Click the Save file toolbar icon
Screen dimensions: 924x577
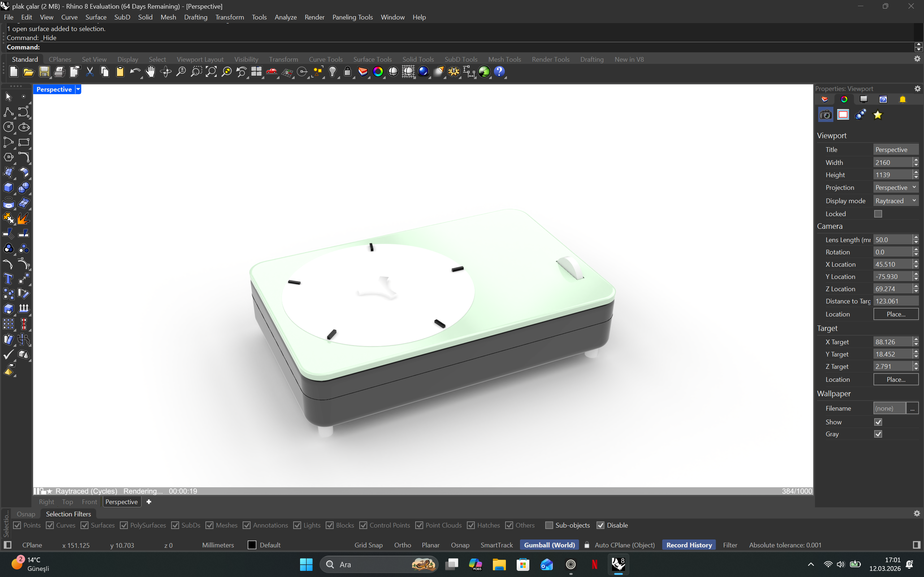coord(44,72)
